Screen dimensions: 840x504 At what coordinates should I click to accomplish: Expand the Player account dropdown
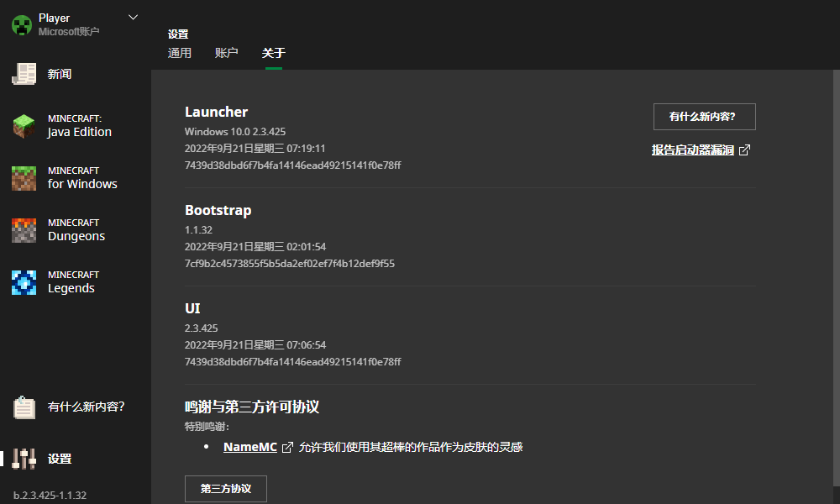133,16
